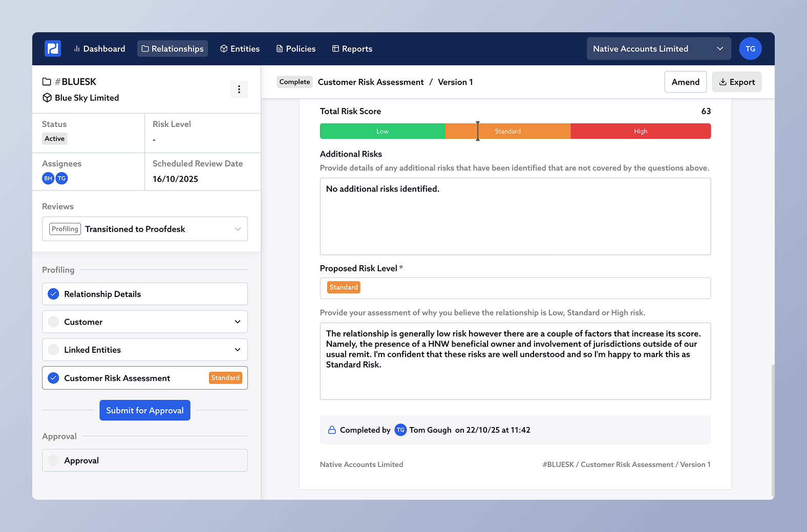Image resolution: width=807 pixels, height=532 pixels.
Task: Click the Proofdesk logo icon
Action: click(53, 49)
